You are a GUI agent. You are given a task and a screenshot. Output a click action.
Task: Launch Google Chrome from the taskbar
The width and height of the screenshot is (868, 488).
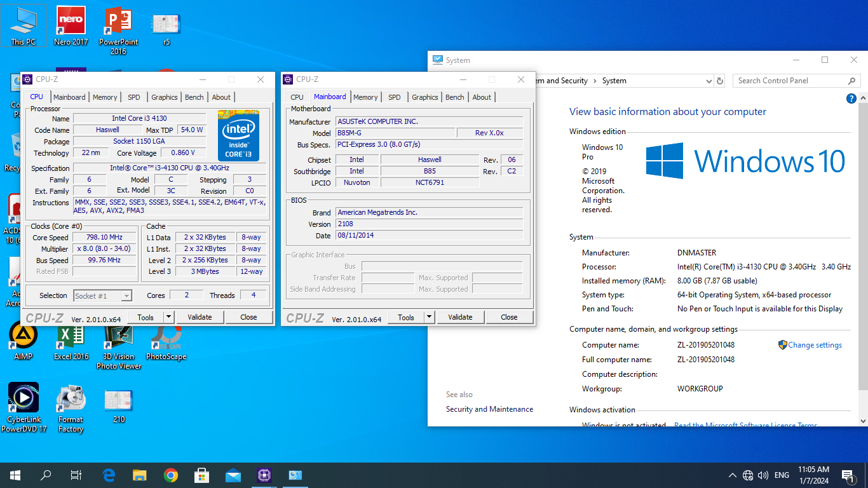(171, 475)
